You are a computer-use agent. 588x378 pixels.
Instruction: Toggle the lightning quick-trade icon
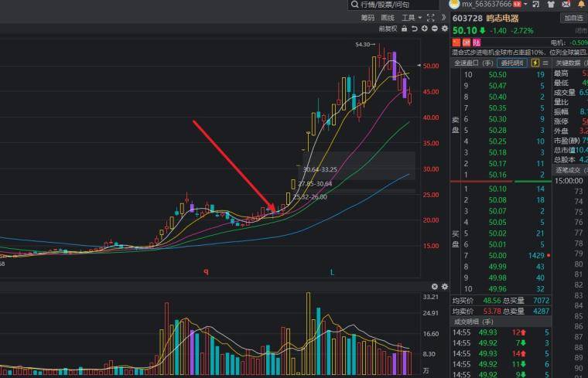[535, 63]
